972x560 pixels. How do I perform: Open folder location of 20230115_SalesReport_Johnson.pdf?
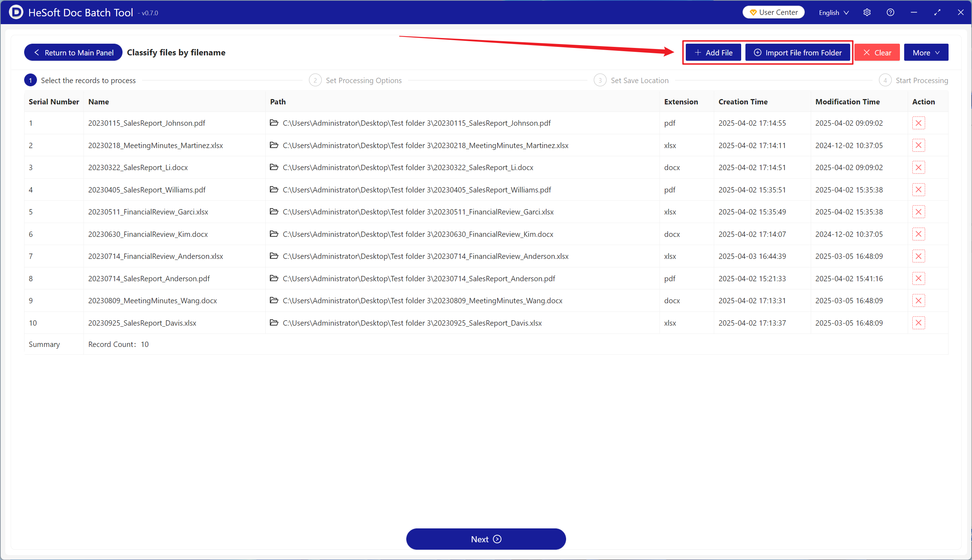click(x=274, y=123)
